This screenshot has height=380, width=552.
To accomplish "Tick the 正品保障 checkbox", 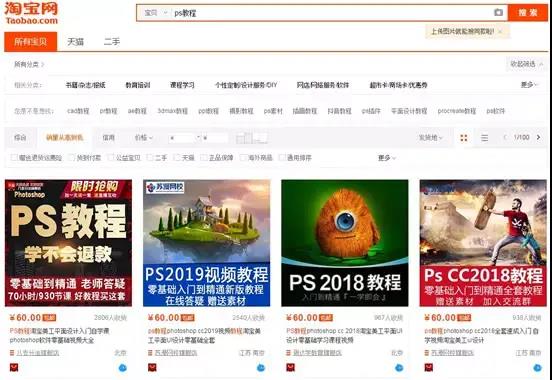I will pyautogui.click(x=204, y=158).
